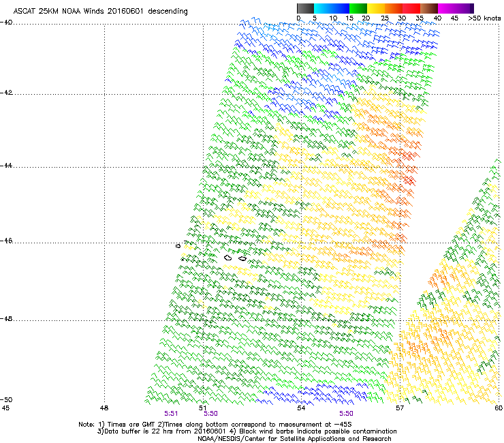Click the longitude label 57
This screenshot has width=504, height=443.
[x=400, y=408]
